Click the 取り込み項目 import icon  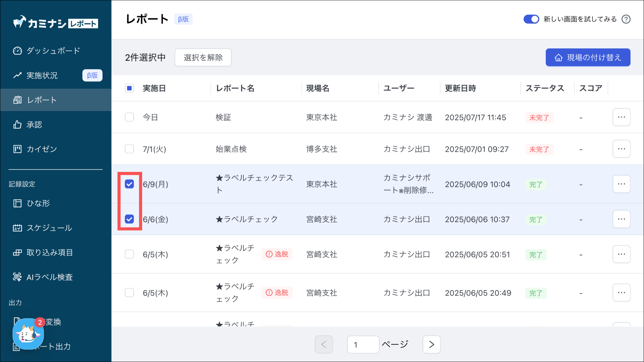coord(17,252)
